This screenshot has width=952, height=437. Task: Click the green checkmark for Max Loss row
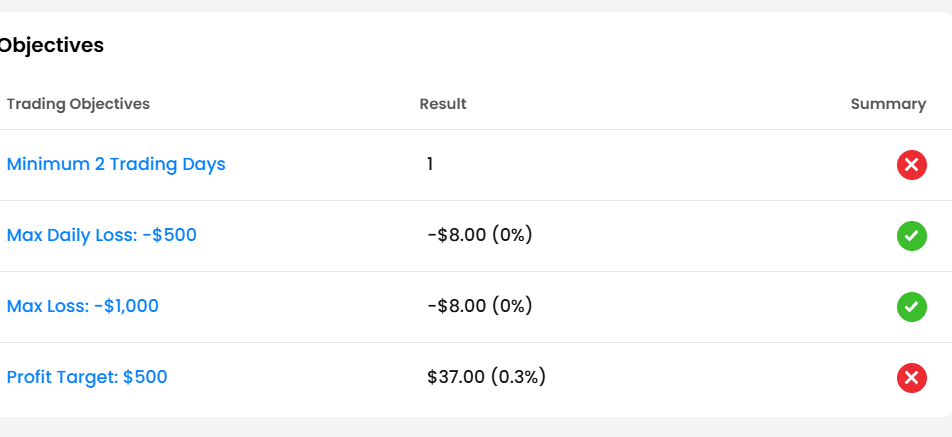[x=911, y=307]
